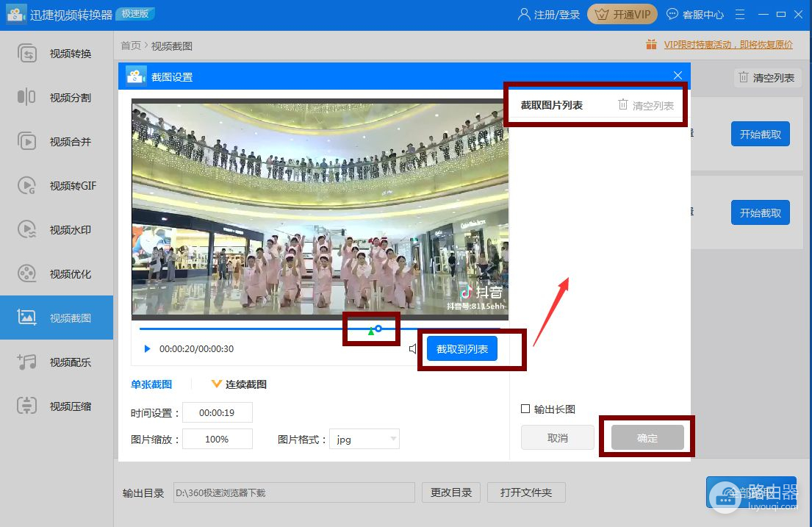Open the 视频分割 split tool
This screenshot has width=812, height=527.
27,98
